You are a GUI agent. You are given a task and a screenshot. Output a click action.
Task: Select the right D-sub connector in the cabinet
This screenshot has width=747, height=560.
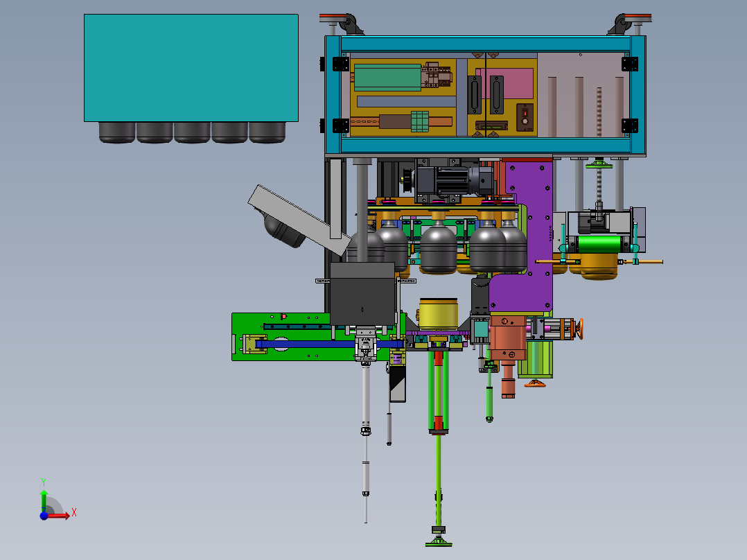coord(497,95)
